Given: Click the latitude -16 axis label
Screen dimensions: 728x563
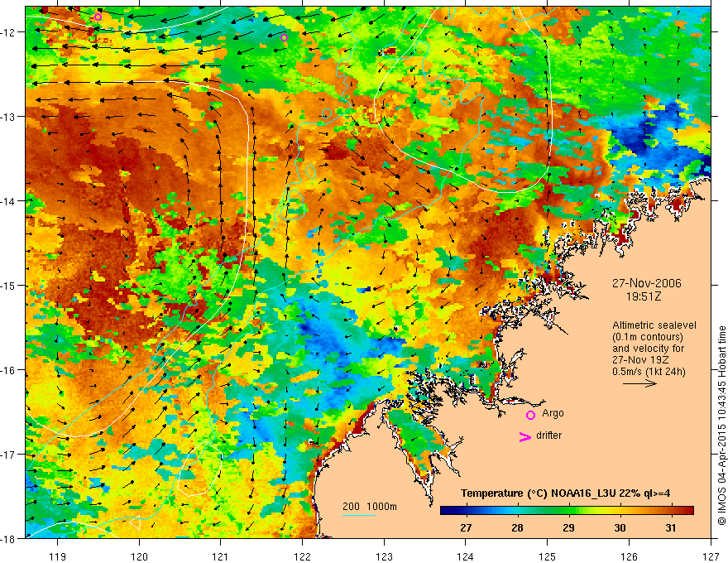Looking at the screenshot, I should click(8, 370).
